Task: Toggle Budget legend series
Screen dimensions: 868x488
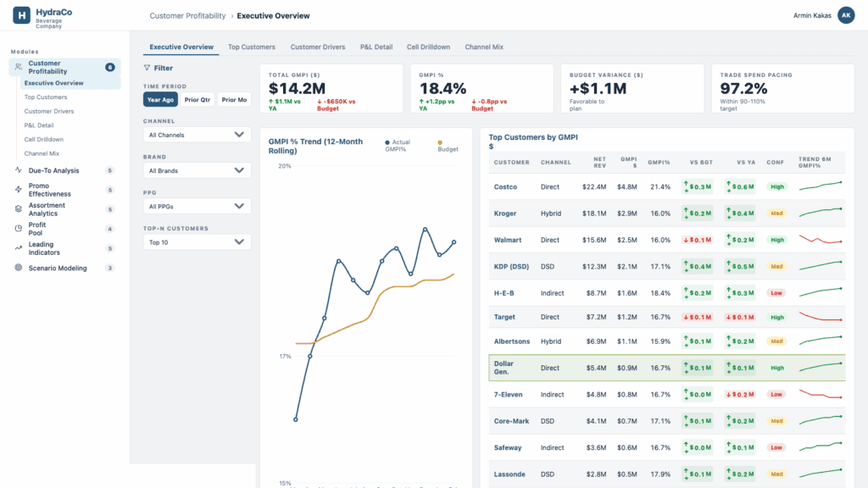Action: [448, 146]
